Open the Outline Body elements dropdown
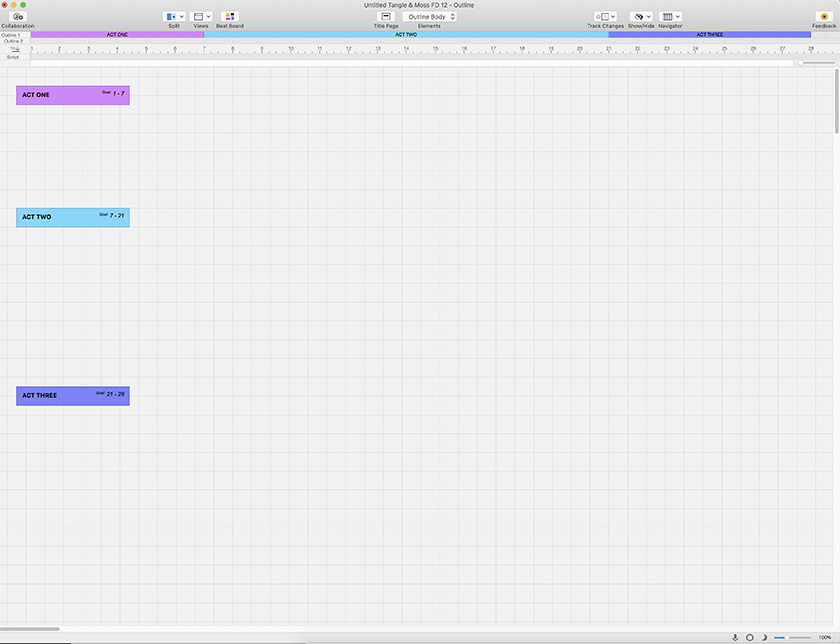The width and height of the screenshot is (840, 644). click(x=430, y=17)
